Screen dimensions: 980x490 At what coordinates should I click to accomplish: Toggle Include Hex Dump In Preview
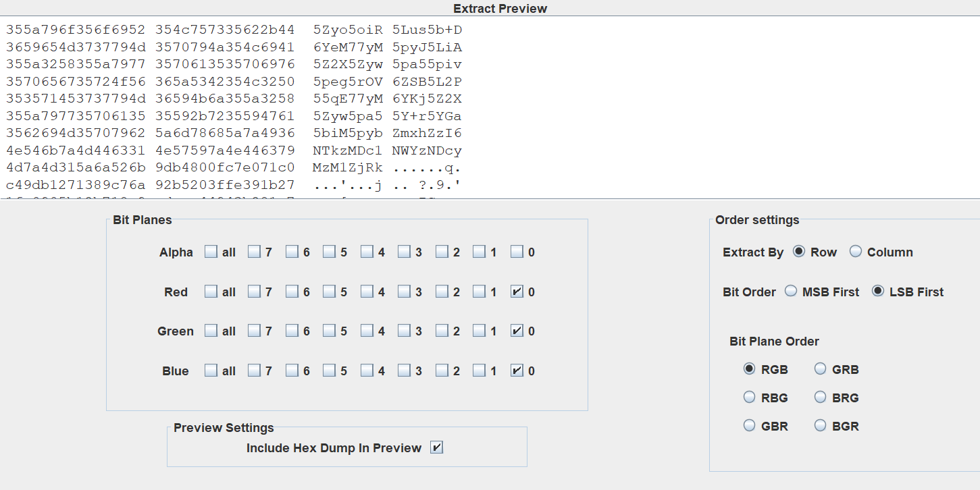tap(436, 447)
